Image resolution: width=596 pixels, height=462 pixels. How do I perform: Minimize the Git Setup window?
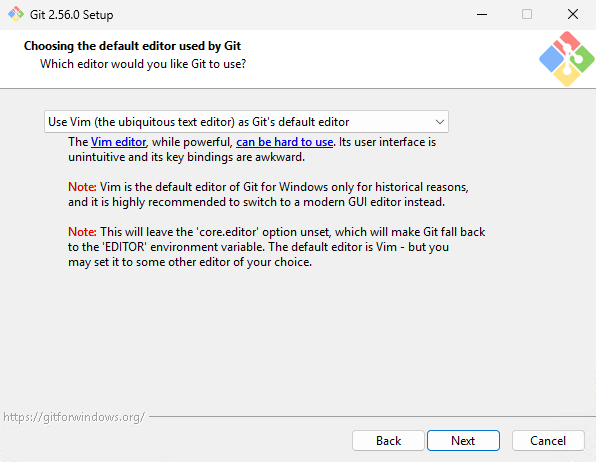[x=482, y=14]
